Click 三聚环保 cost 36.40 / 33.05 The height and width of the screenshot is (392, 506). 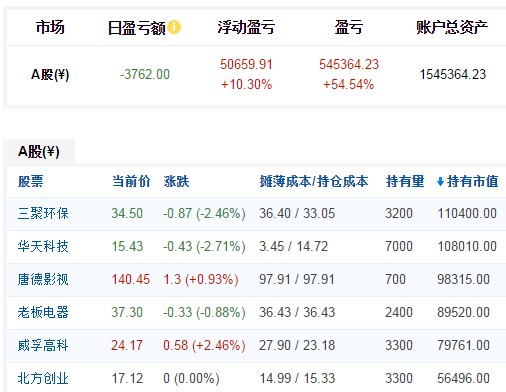297,213
